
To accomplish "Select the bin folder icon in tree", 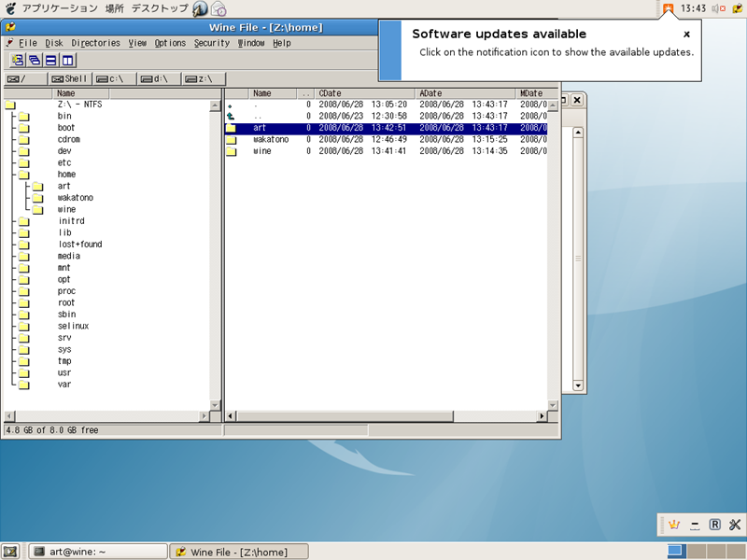I will pos(24,116).
